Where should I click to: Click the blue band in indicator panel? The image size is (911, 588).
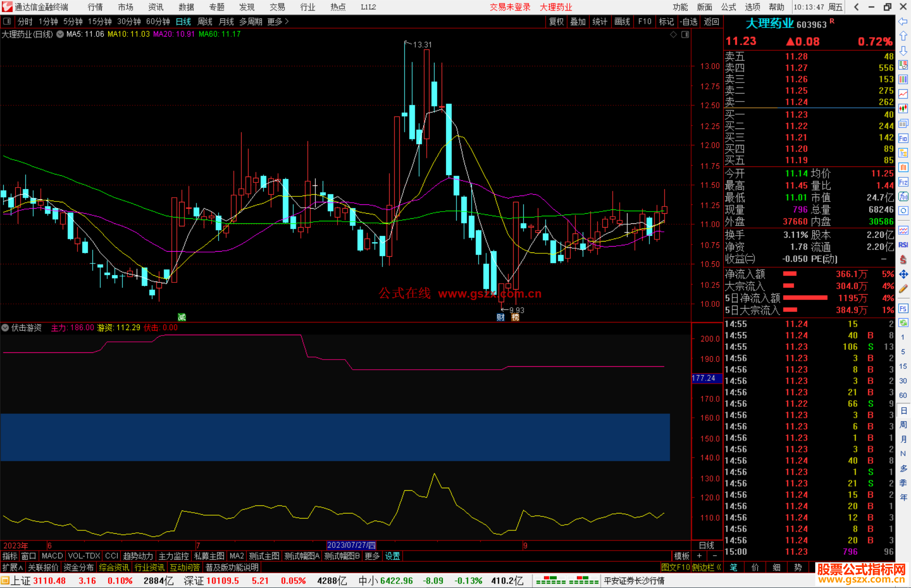(335, 437)
